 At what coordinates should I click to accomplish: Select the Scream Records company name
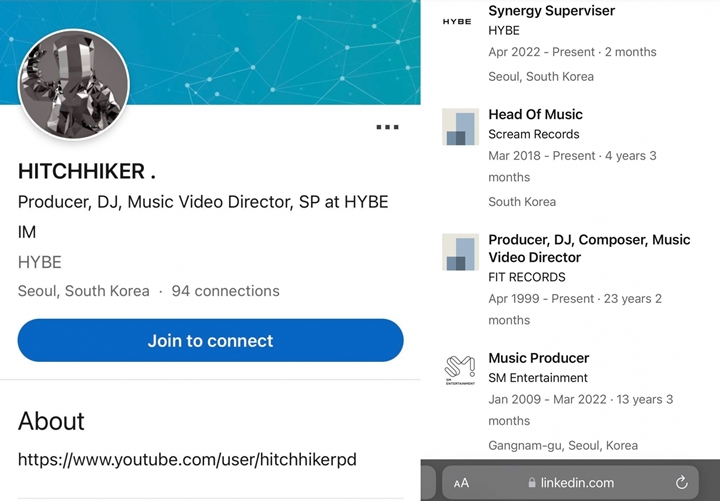point(534,134)
